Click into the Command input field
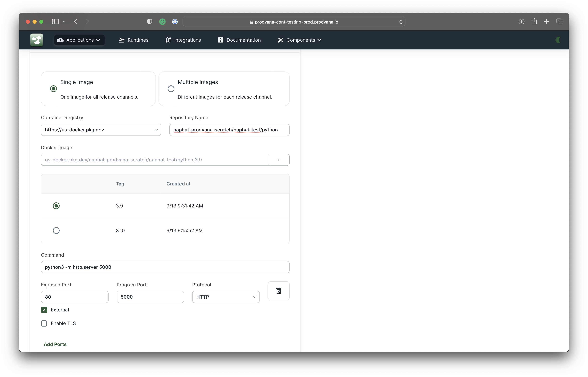588x377 pixels. [x=165, y=267]
